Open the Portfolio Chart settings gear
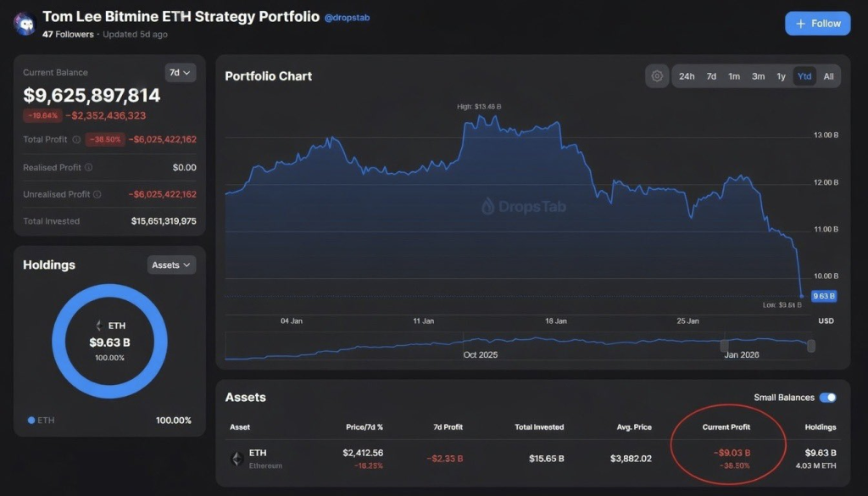Screen dimensions: 868x496 point(657,75)
